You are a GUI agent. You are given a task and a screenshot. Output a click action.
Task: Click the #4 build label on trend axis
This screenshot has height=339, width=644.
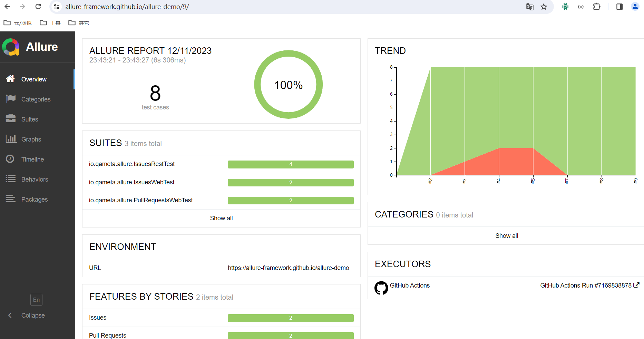(499, 181)
